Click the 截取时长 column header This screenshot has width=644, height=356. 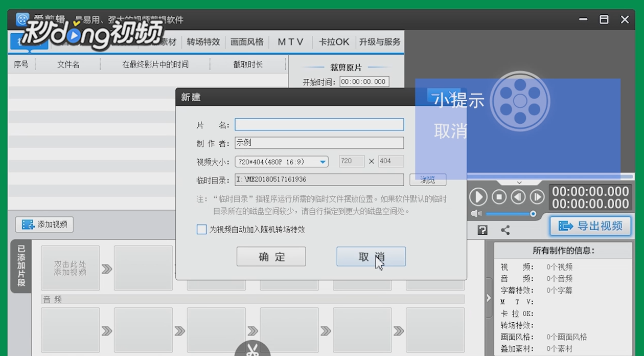tap(248, 64)
